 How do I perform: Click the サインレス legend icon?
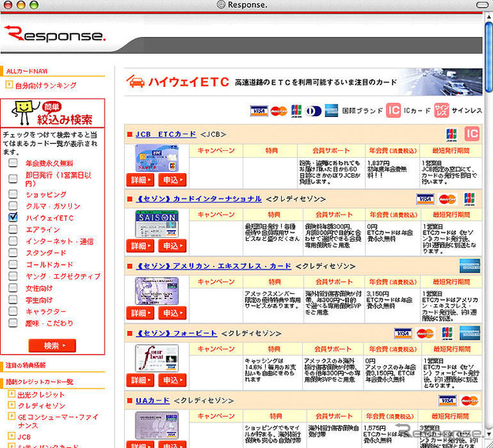(x=441, y=110)
